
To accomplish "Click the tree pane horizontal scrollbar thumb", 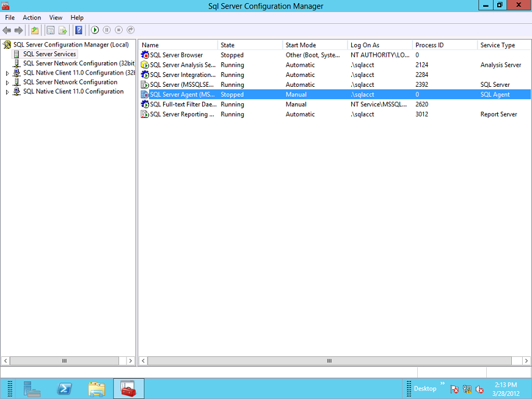I will pos(65,361).
